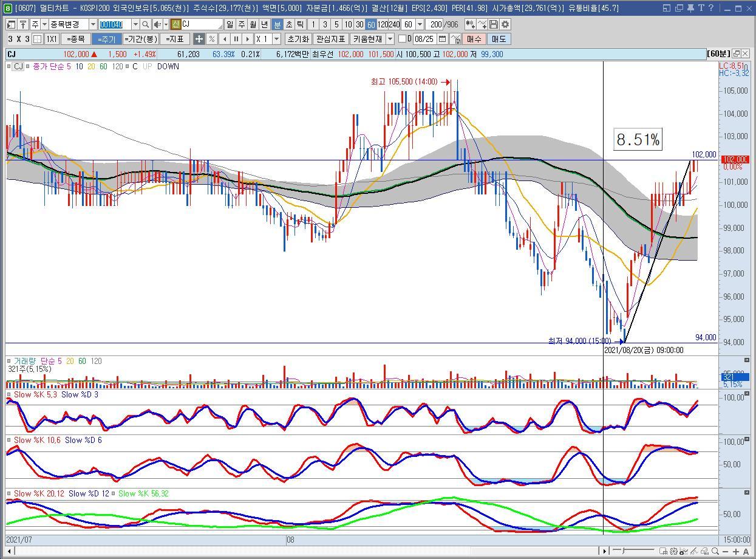Toggle the volume panel legend checkbox

tap(9, 361)
